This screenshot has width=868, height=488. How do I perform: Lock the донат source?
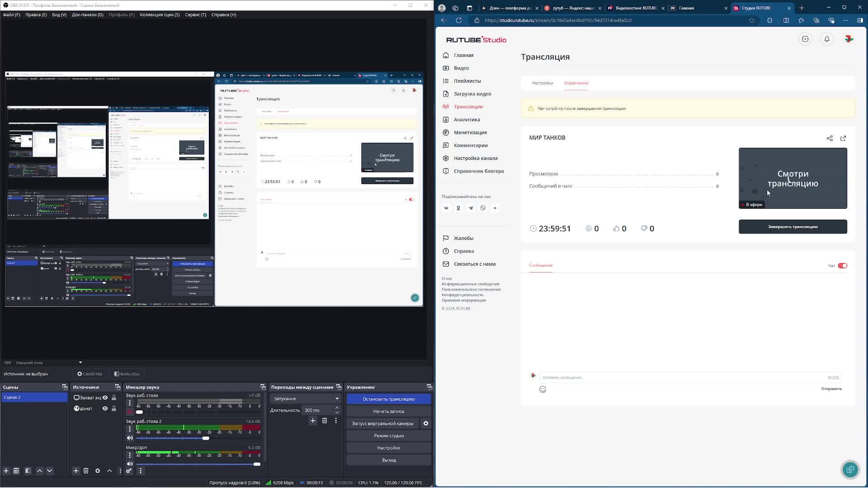pos(114,408)
